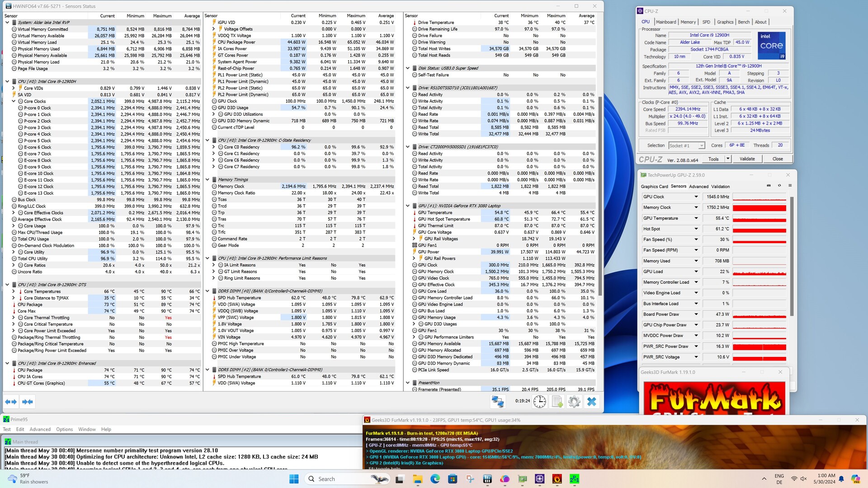
Task: Click the blue X close sensors icon
Action: coord(591,401)
